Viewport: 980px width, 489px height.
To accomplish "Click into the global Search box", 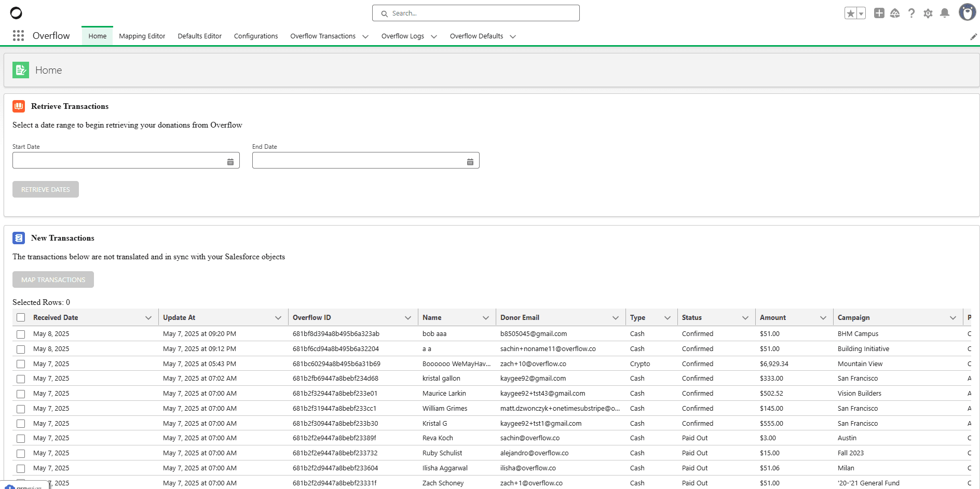I will point(476,13).
